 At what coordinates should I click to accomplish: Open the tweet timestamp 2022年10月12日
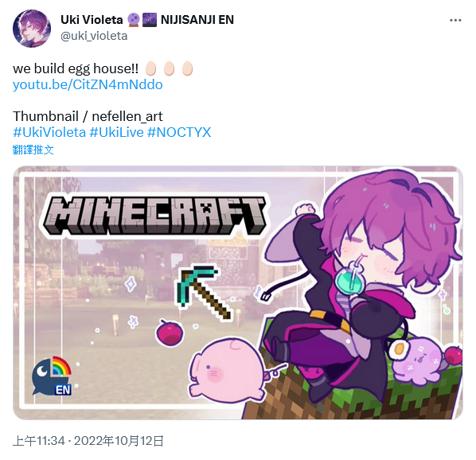coord(119,441)
